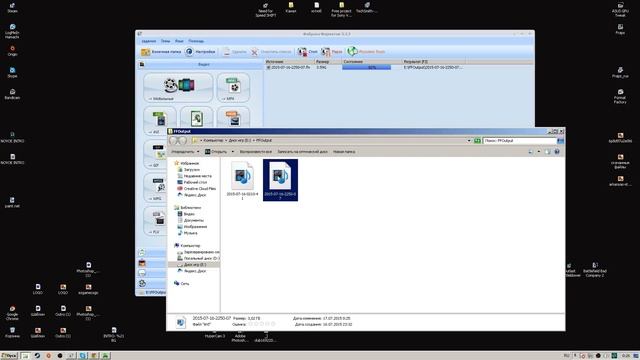Select the unselected first video file in FFOutput

[x=242, y=180]
